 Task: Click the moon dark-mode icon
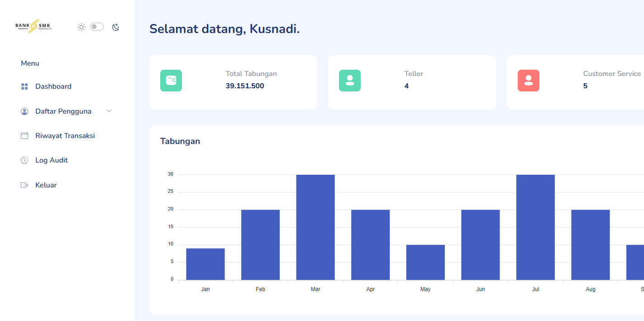click(x=116, y=27)
